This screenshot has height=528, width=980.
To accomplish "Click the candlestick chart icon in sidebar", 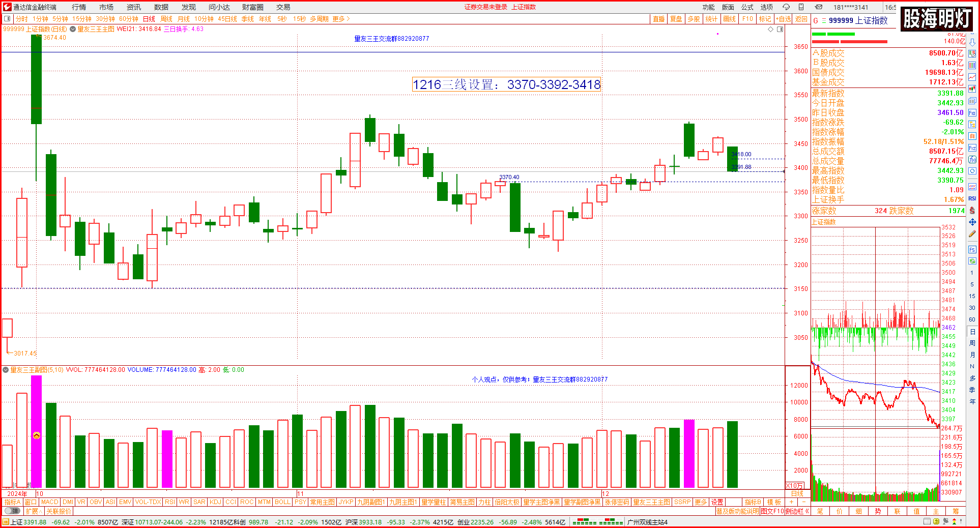I will coord(972,89).
